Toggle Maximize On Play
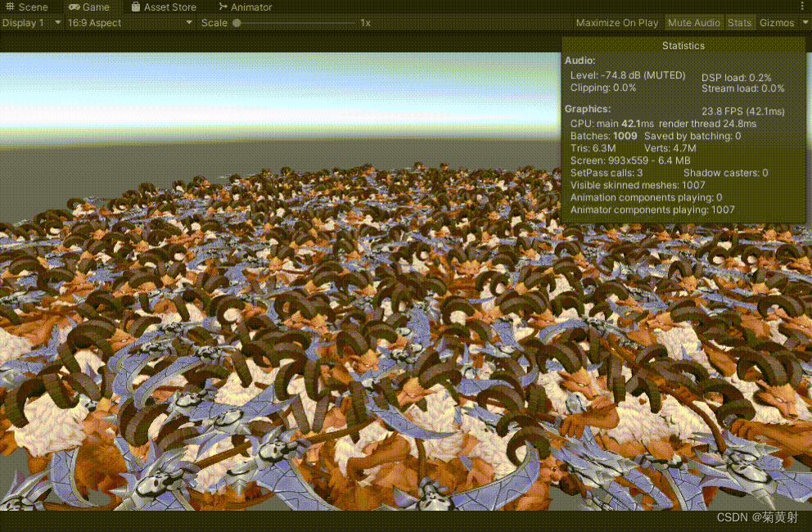Viewport: 812px width, 532px height. tap(616, 23)
